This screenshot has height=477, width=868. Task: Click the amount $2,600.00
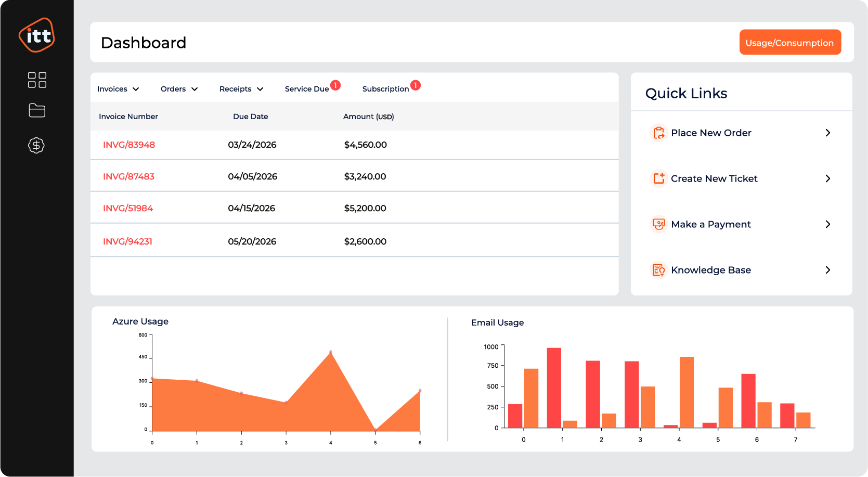(365, 241)
